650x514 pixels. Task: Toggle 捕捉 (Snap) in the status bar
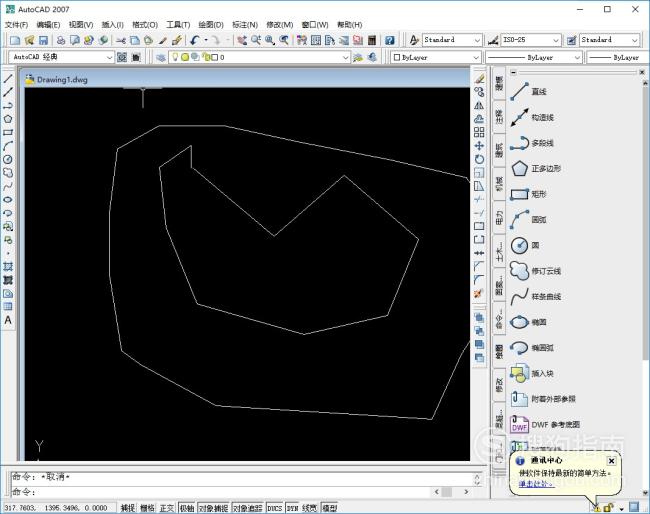[x=128, y=508]
